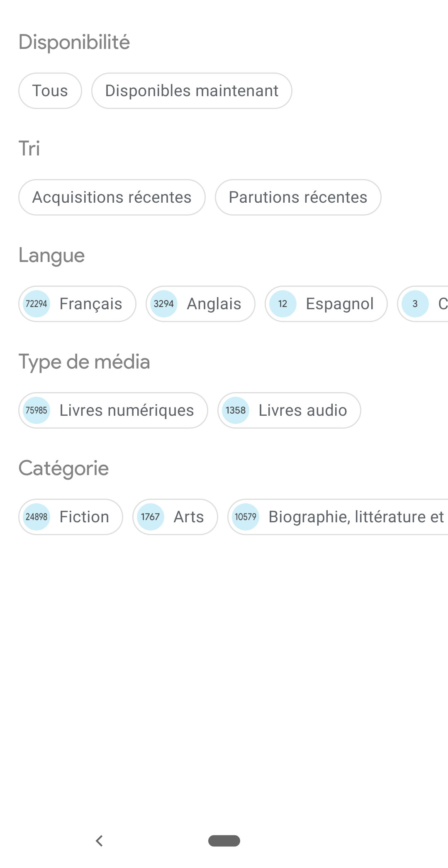Sort by Acquisitions récentes
Screen dimensions: 448x868
click(x=112, y=197)
